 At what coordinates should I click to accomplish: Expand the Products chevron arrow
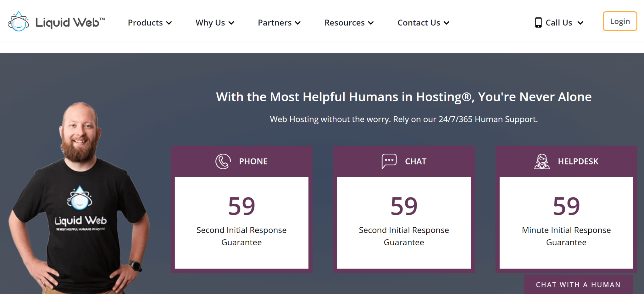click(x=169, y=23)
